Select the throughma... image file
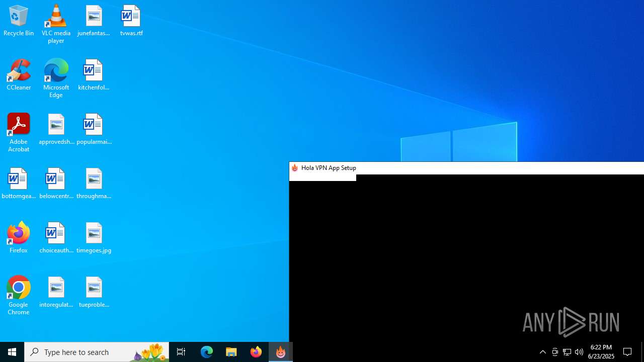 (94, 184)
